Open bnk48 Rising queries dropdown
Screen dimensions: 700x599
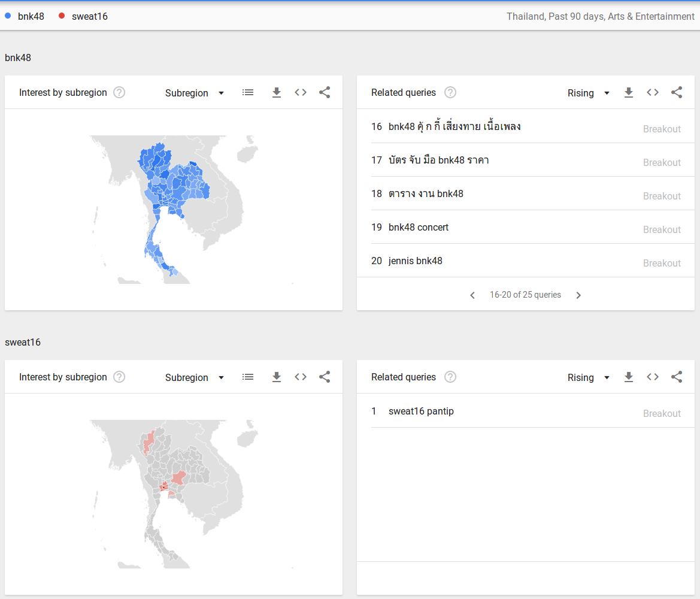pos(589,93)
